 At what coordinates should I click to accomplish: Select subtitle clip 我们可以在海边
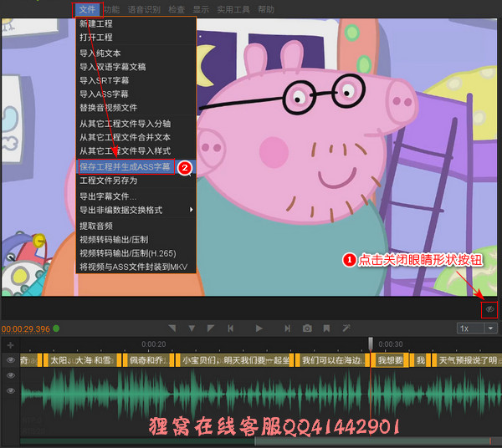click(x=332, y=360)
